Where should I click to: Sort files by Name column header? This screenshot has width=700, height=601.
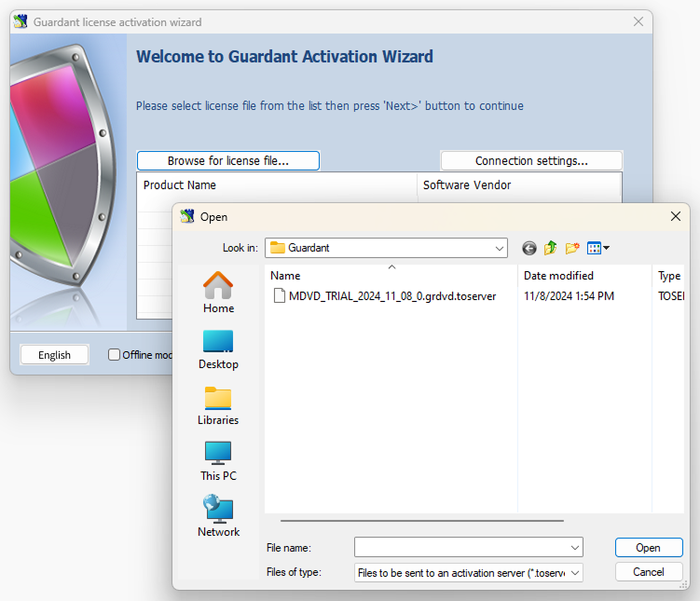[391, 275]
